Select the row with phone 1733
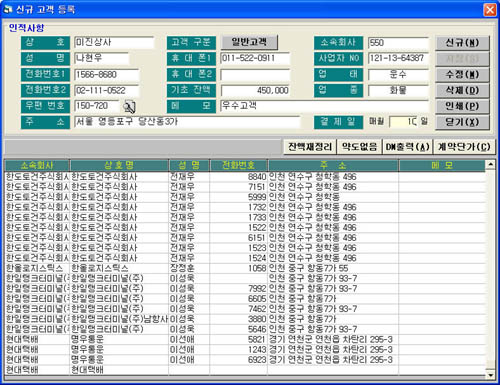Screen dimensions: 500x385 245,217
